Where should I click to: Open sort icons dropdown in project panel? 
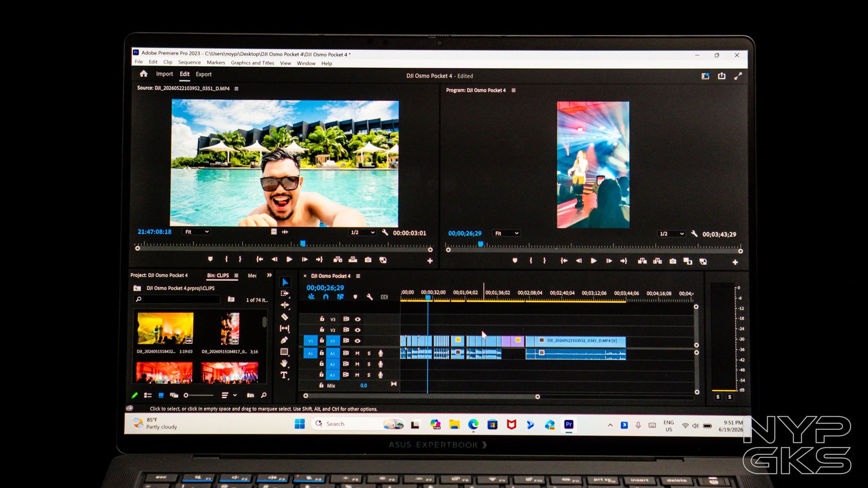[229, 395]
